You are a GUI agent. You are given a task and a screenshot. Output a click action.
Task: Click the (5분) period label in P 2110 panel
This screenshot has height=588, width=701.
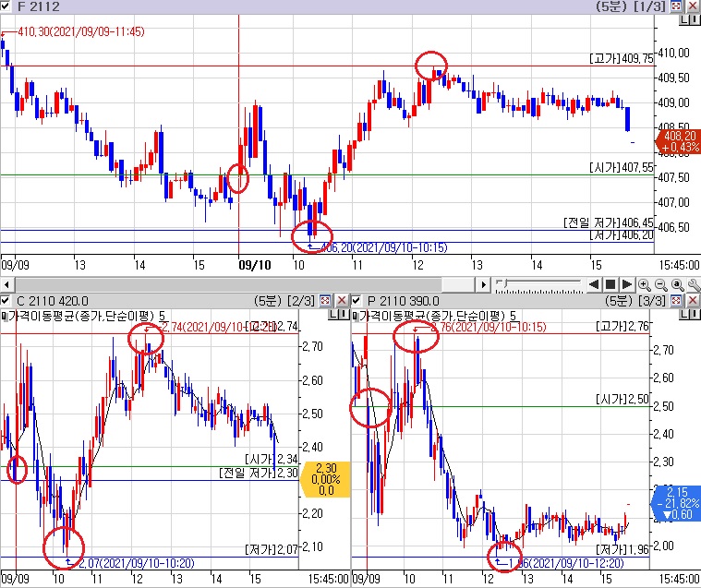coord(619,301)
